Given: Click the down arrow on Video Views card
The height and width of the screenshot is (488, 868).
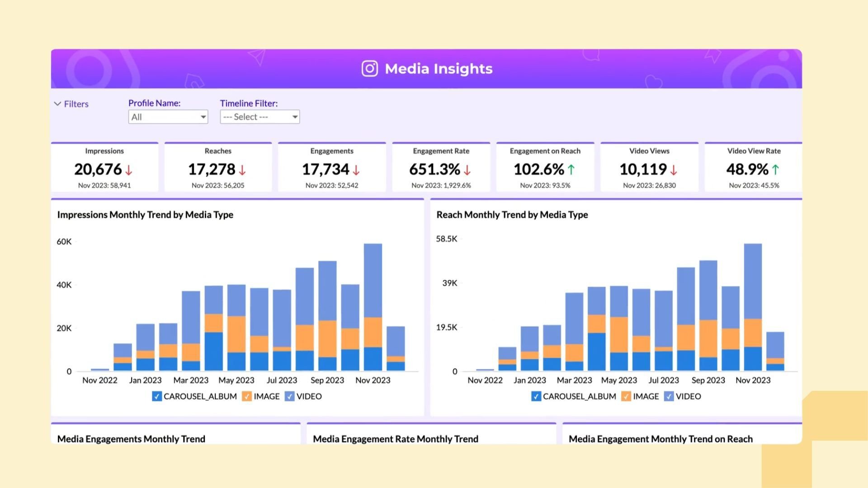Looking at the screenshot, I should pyautogui.click(x=674, y=170).
